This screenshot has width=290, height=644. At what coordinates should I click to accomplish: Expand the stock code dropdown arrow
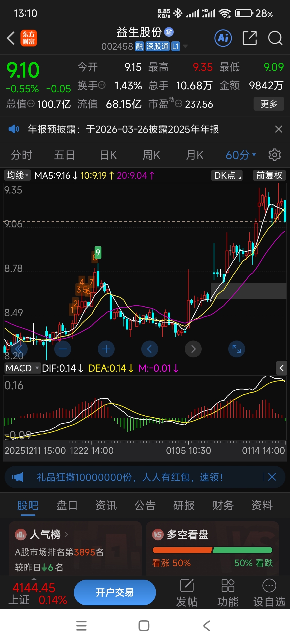pos(185,46)
